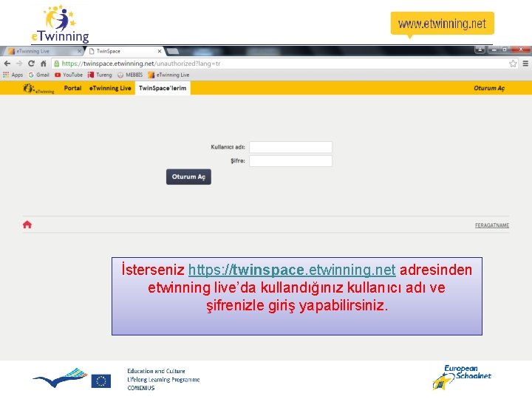532x399 pixels.
Task: Click the red home icon
Action: click(27, 225)
